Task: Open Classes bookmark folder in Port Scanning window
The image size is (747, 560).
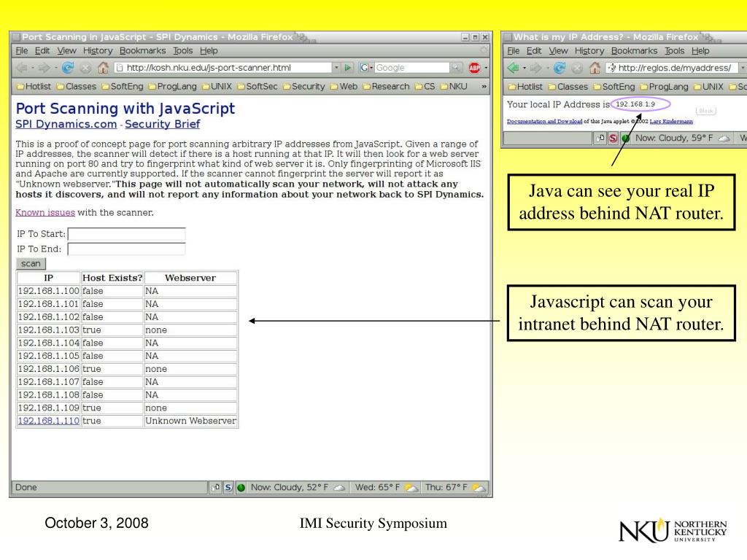Action: (x=76, y=87)
